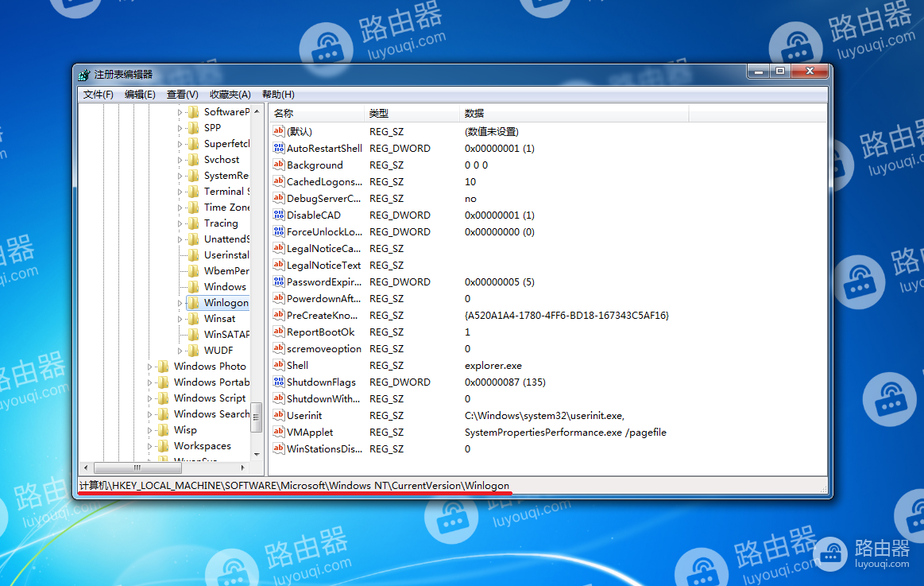Click the Registry Editor title bar icon

tap(84, 75)
